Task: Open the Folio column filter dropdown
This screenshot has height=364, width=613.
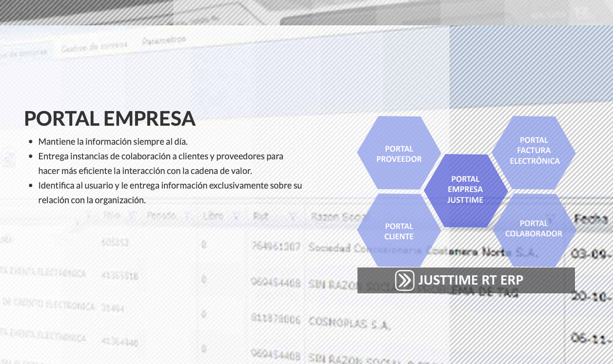Action: [133, 216]
